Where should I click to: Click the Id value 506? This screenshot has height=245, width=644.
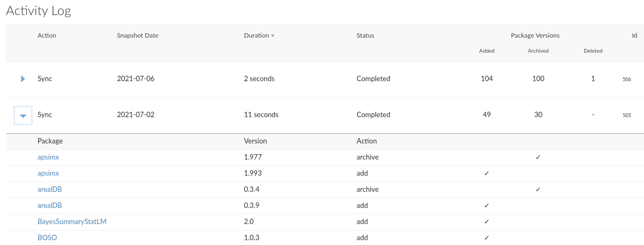[627, 80]
